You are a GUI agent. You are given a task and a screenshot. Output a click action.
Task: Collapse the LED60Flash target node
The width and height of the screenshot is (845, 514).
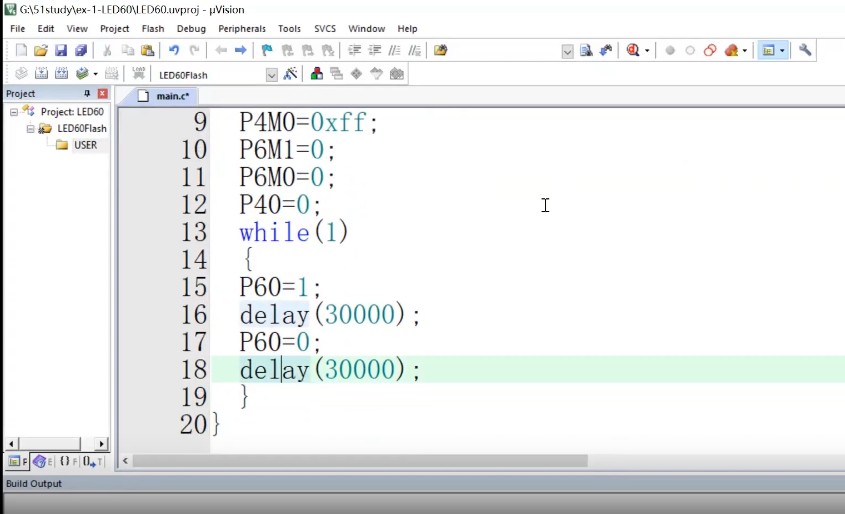[x=30, y=129]
